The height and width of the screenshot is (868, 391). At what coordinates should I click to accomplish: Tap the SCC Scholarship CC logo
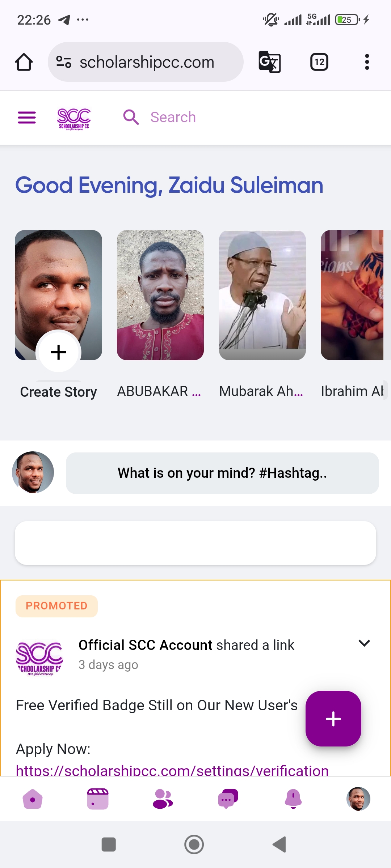74,118
